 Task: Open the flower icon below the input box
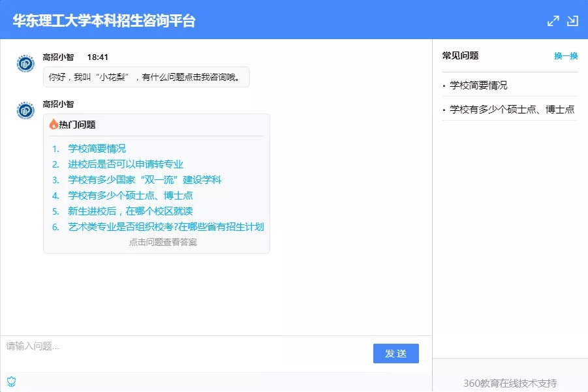coord(12,382)
